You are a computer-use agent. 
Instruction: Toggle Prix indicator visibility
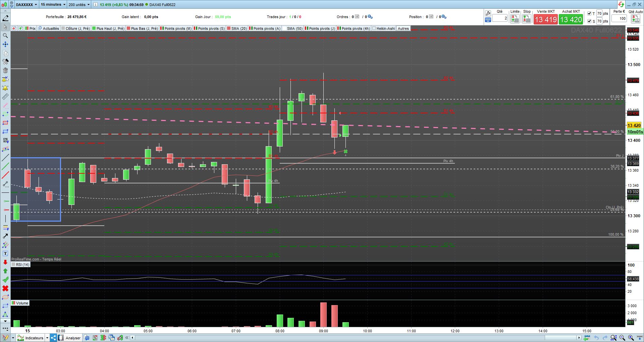[31, 28]
